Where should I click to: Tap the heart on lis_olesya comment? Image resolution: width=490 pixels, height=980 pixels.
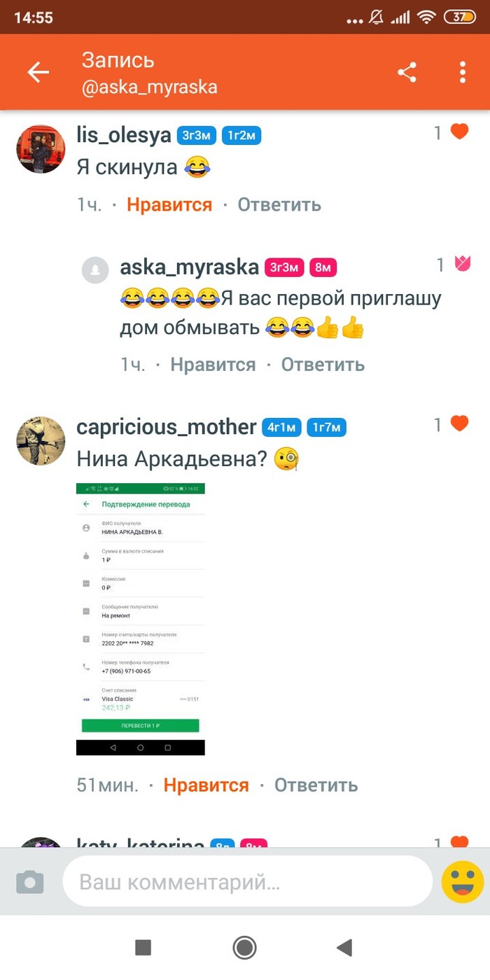459,132
